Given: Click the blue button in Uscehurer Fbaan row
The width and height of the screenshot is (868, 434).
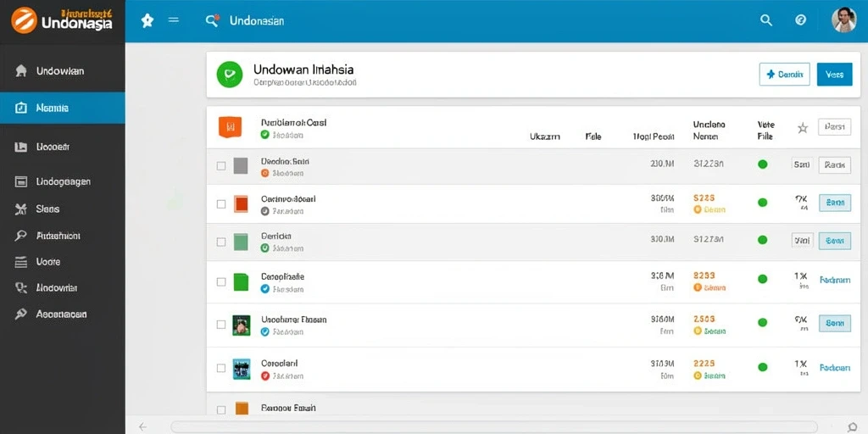Looking at the screenshot, I should pyautogui.click(x=834, y=323).
